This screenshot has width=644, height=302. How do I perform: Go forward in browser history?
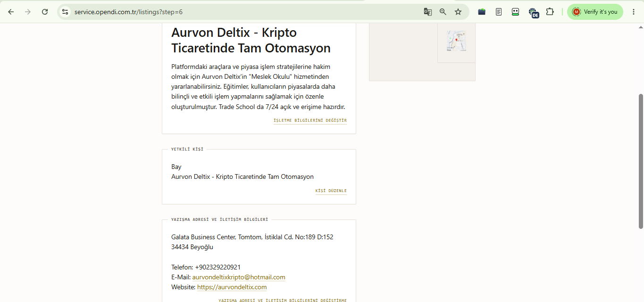pyautogui.click(x=28, y=12)
